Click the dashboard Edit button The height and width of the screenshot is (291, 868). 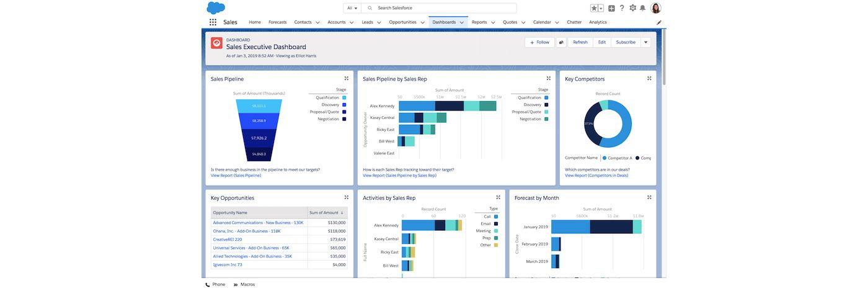(x=602, y=42)
